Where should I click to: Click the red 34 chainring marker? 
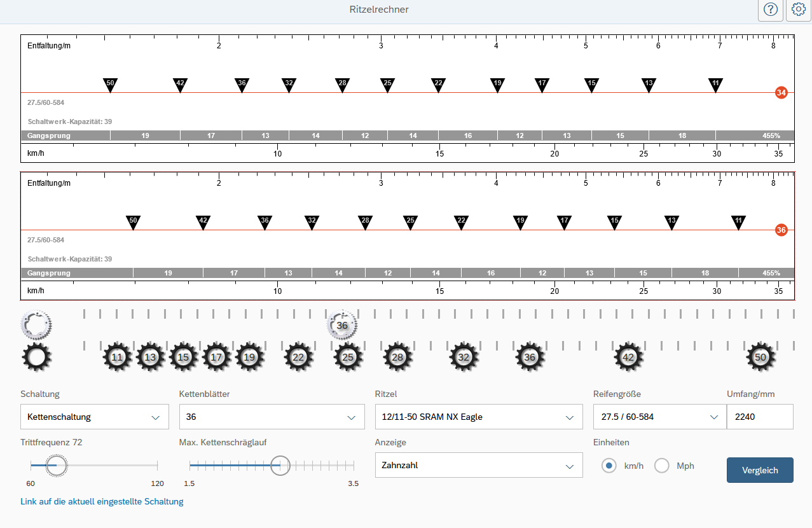(781, 93)
